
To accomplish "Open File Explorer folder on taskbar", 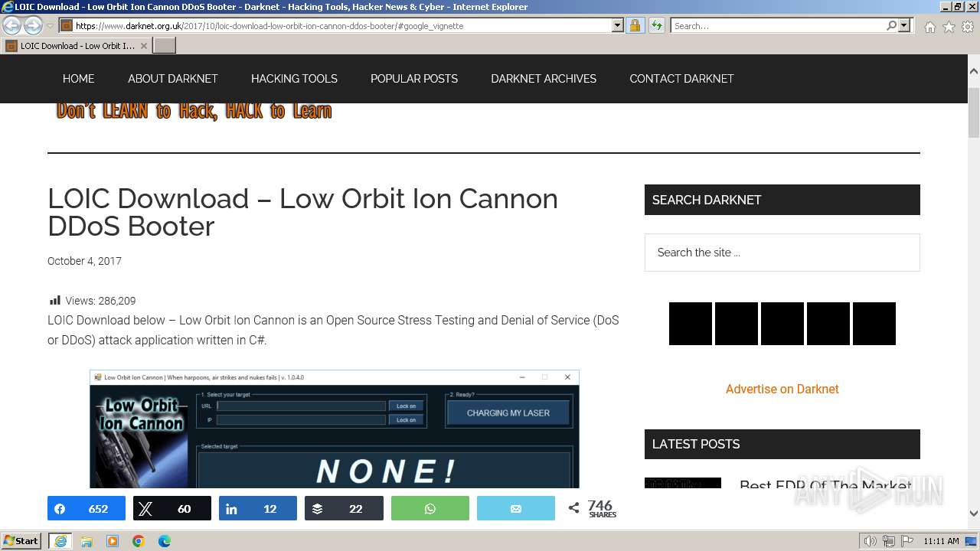I will pos(87,541).
